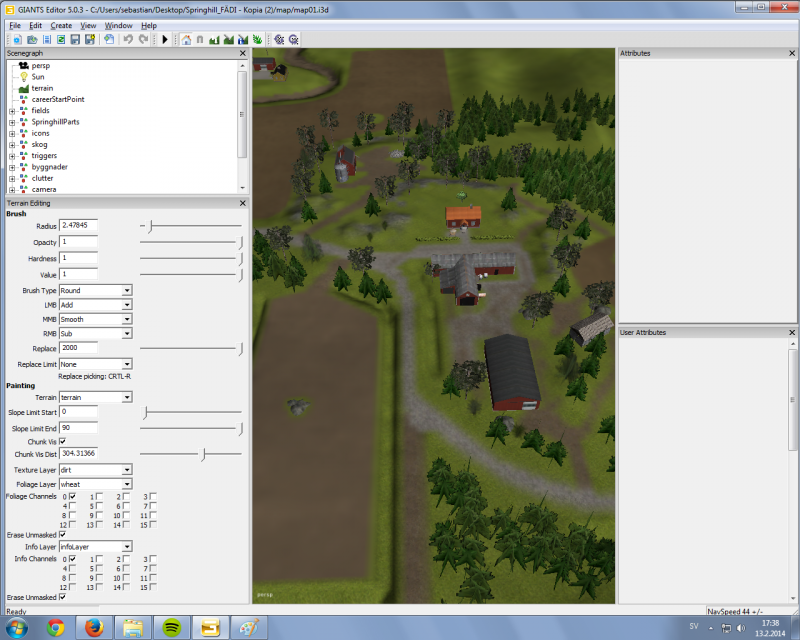Open the File menu

(15, 26)
